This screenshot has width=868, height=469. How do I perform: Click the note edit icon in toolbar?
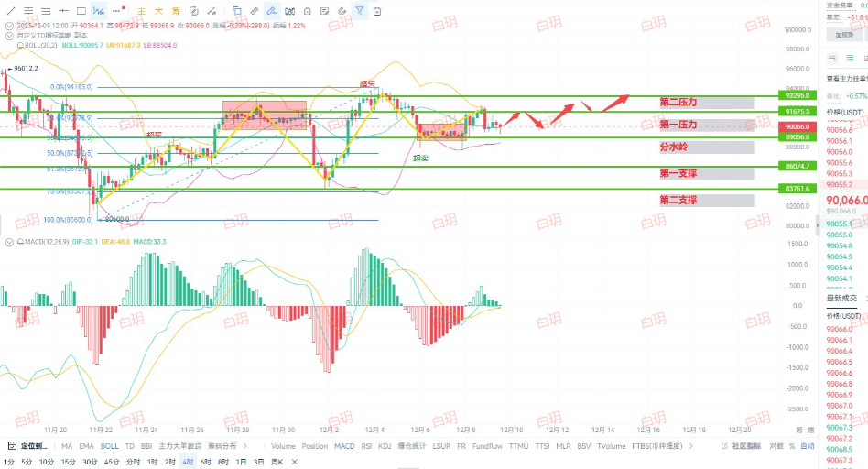coord(325,11)
